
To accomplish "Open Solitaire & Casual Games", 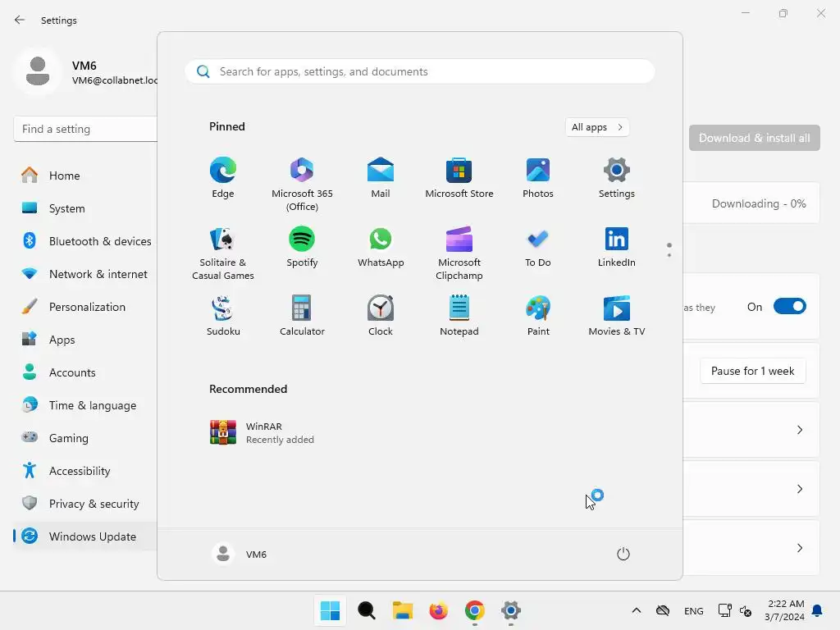I will point(223,253).
